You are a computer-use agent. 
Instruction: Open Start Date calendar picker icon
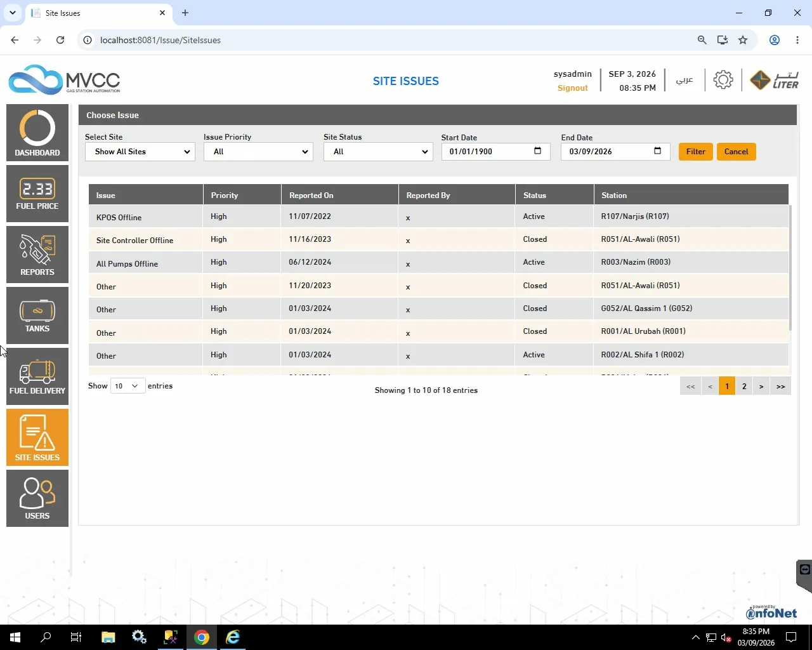pyautogui.click(x=537, y=151)
